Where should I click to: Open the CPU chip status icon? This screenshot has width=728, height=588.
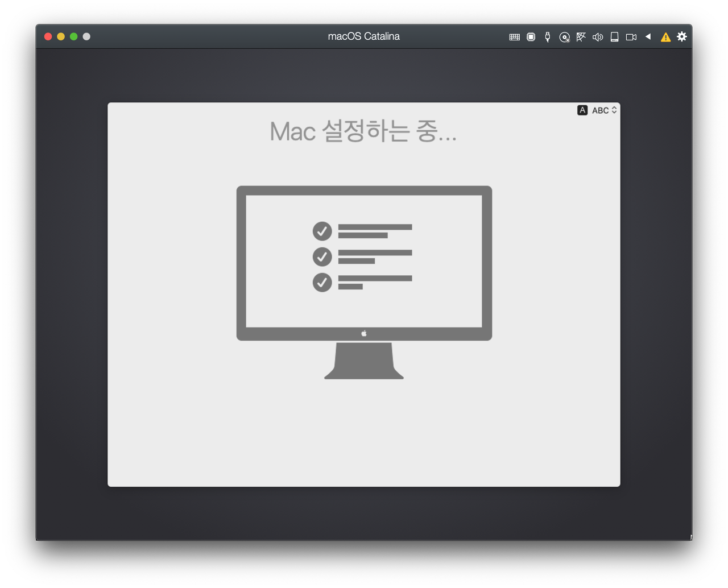pyautogui.click(x=531, y=37)
